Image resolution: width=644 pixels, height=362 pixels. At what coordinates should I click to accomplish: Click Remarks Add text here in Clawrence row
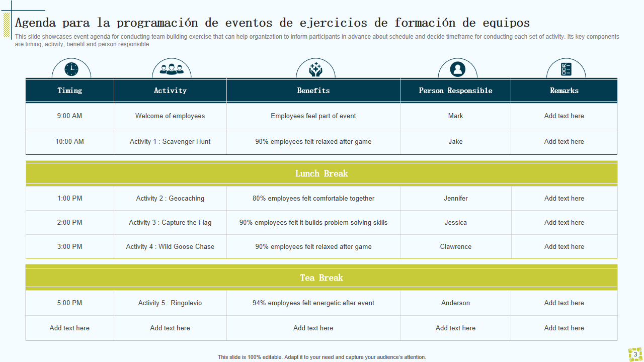[x=564, y=247]
